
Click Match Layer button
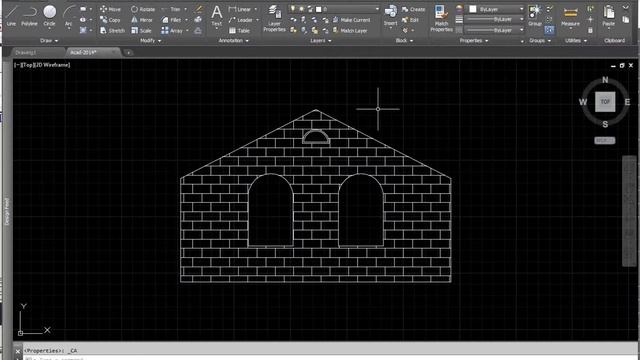pyautogui.click(x=350, y=30)
